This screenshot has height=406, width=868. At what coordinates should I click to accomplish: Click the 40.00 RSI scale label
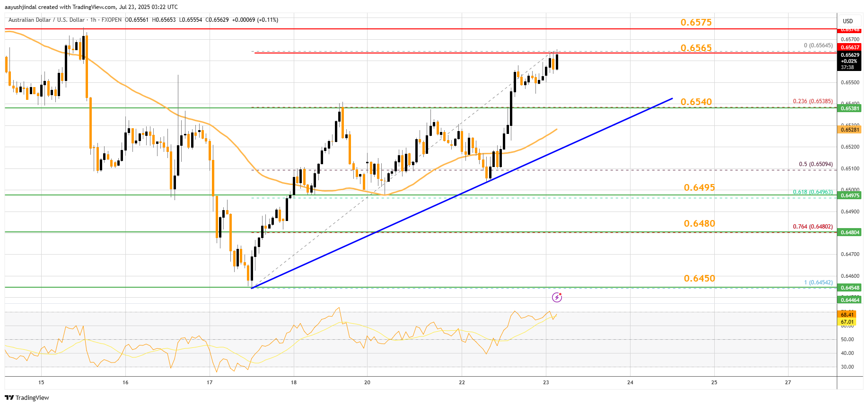[847, 353]
